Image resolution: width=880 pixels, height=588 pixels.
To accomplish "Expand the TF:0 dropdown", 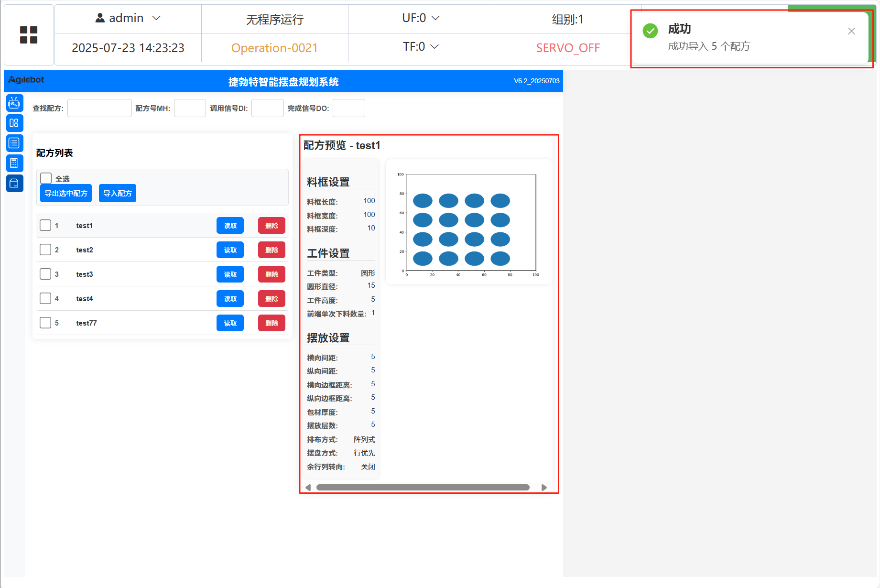I will (x=421, y=47).
